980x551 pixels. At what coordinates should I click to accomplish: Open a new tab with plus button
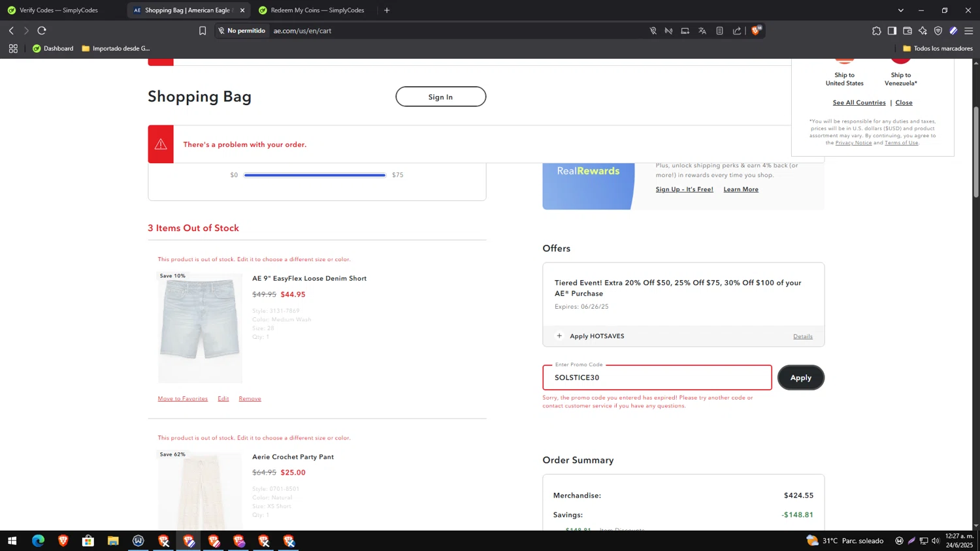tap(387, 10)
